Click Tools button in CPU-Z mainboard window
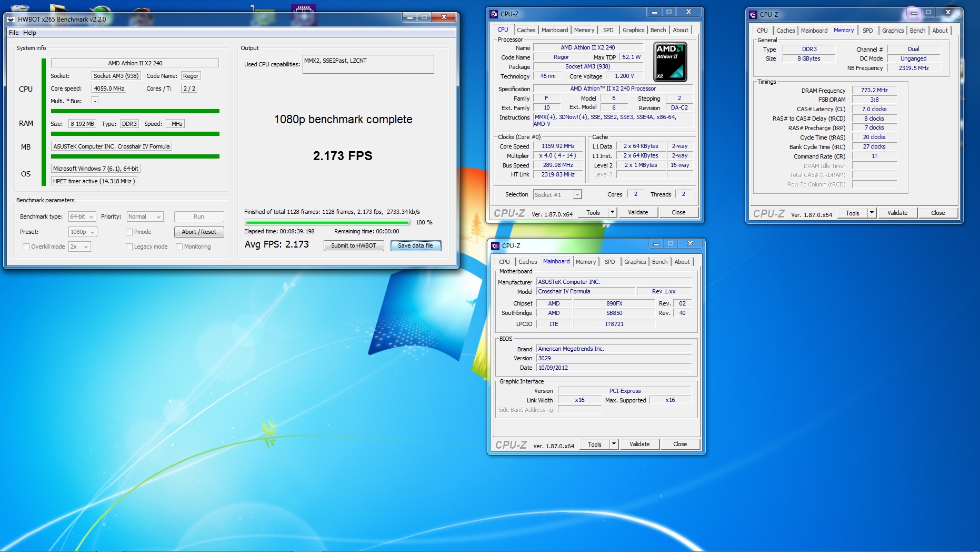 coord(595,445)
